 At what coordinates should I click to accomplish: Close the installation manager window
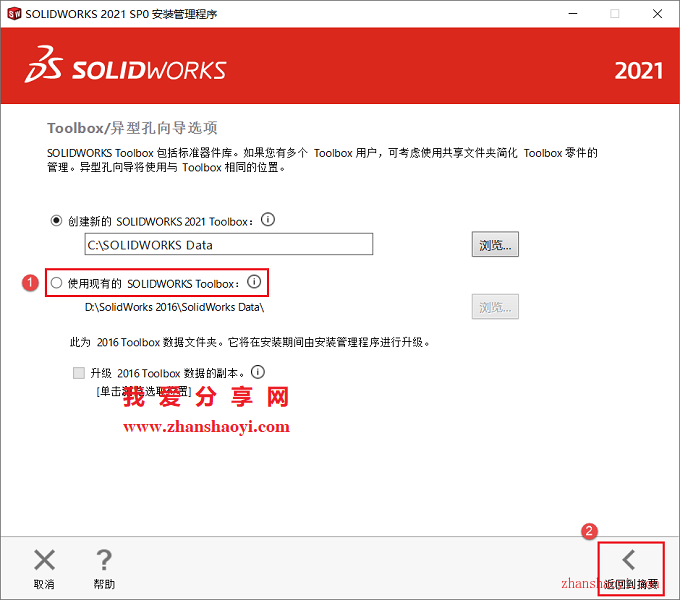pos(657,14)
